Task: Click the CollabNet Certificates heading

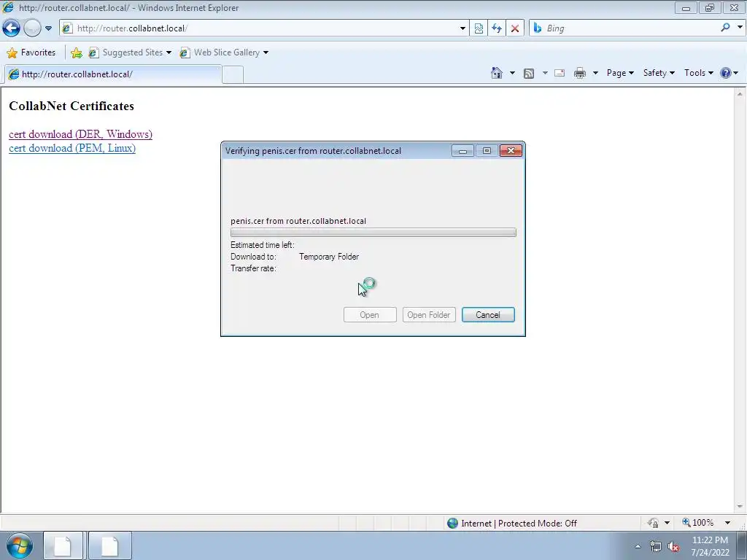Action: 71,106
